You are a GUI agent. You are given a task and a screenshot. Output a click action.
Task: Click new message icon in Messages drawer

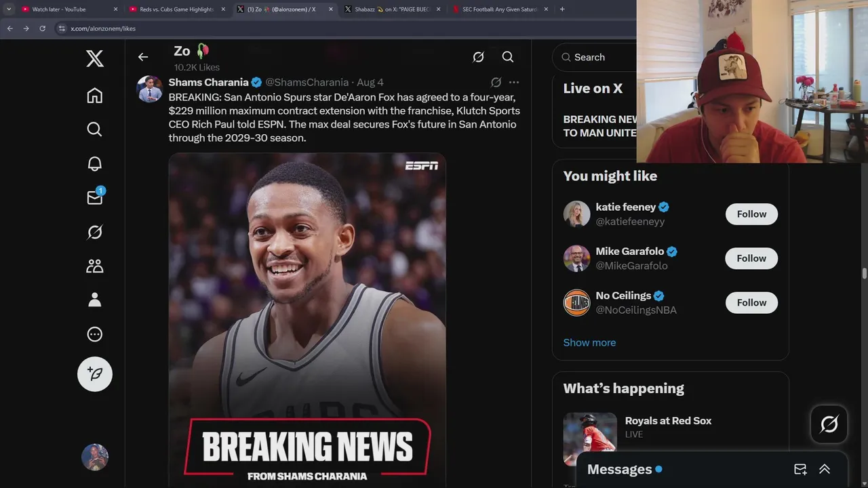800,469
